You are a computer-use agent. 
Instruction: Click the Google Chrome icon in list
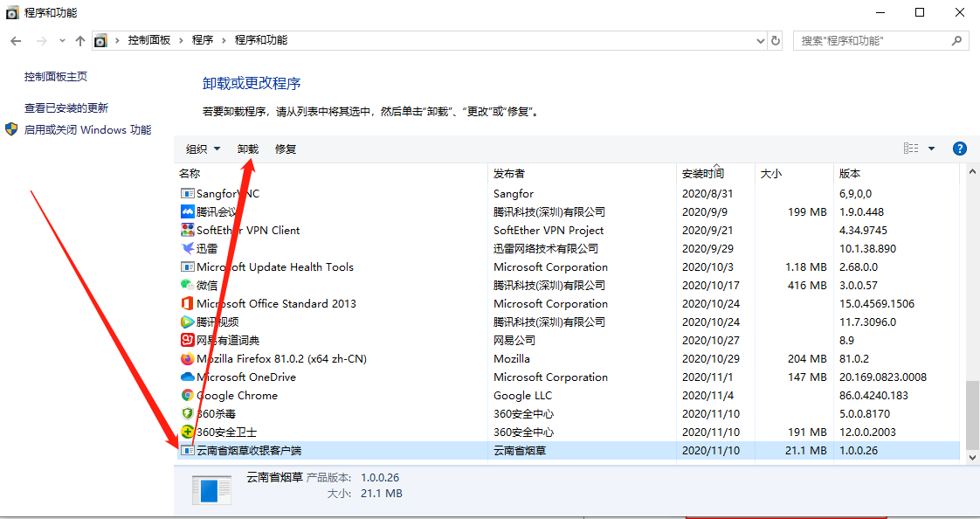click(187, 396)
